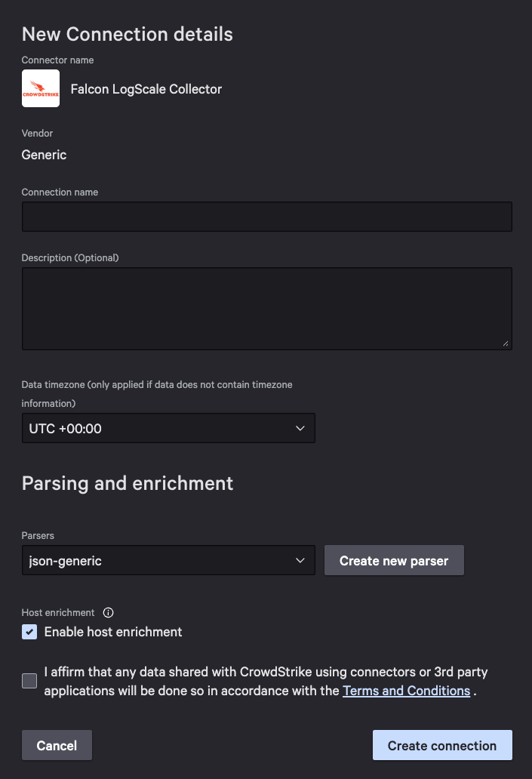Click the Description box resize handle

[506, 343]
